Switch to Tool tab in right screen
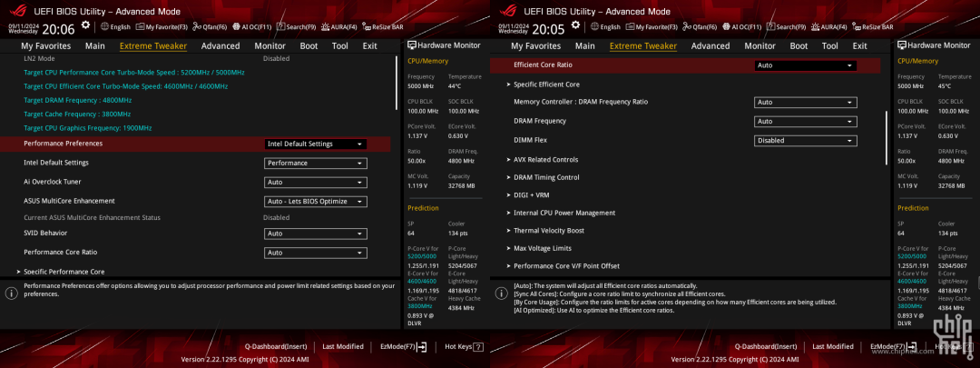The height and width of the screenshot is (368, 980). tap(830, 45)
